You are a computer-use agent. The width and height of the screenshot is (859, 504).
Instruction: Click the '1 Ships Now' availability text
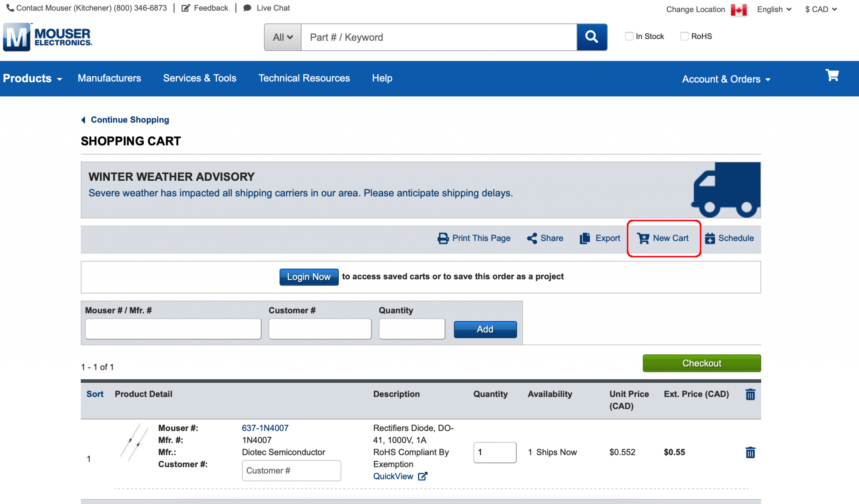click(552, 452)
